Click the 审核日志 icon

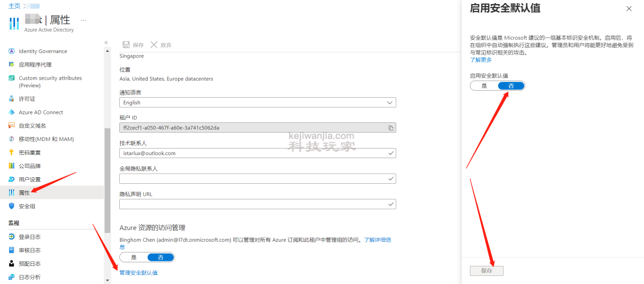12,250
